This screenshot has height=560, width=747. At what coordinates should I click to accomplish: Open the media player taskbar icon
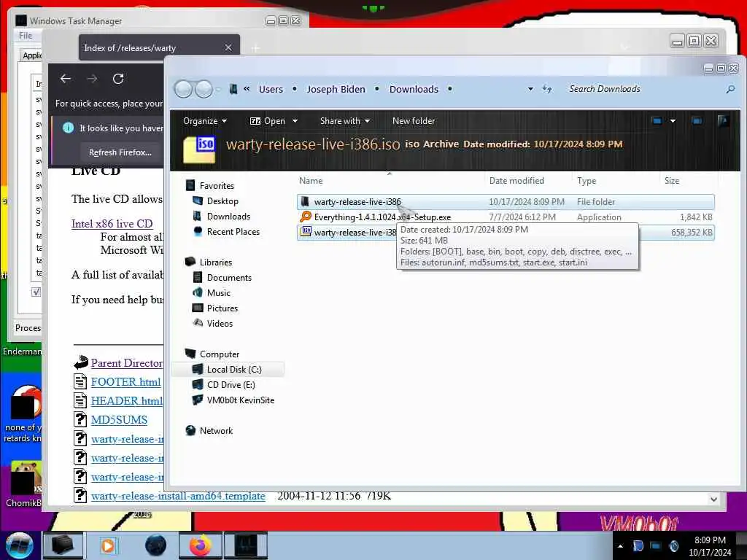pos(108,545)
